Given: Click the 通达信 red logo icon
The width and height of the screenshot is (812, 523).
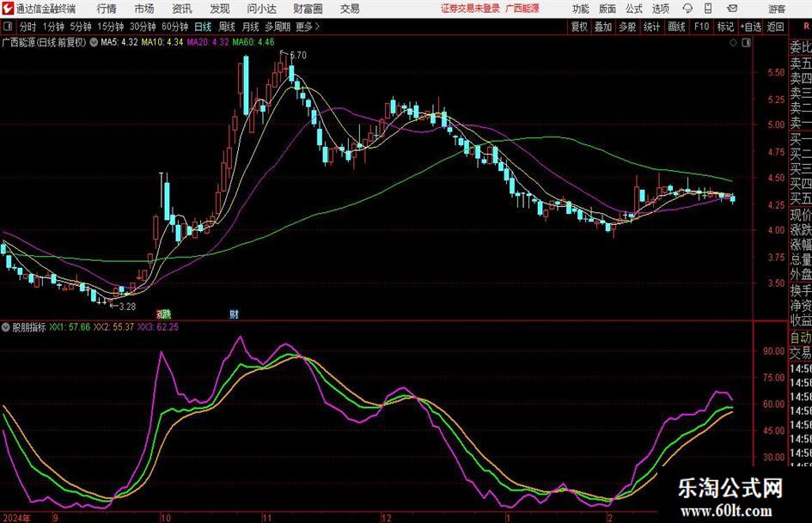Looking at the screenshot, I should (7, 9).
